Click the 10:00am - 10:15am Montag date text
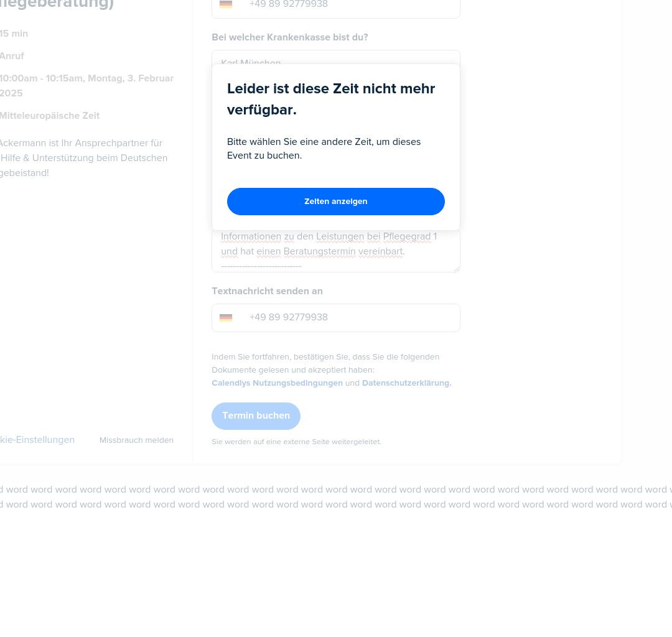Screen dimensions: 672x637 pyautogui.click(x=86, y=86)
